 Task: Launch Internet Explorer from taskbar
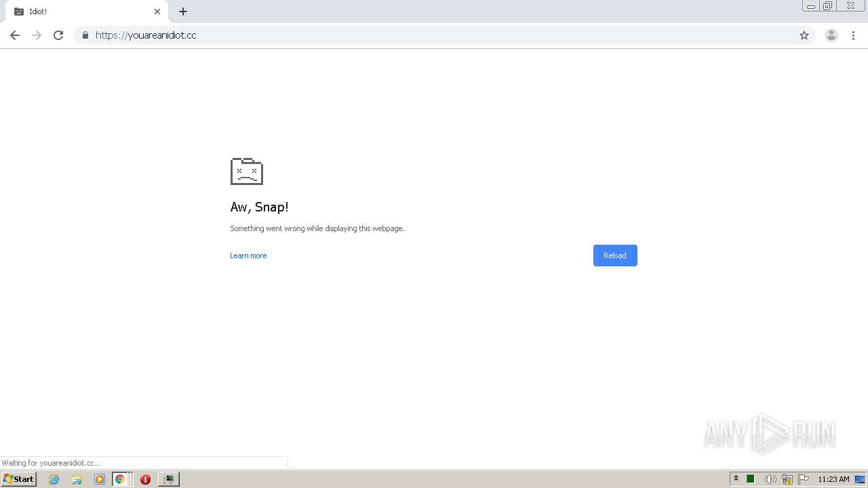pos(54,479)
